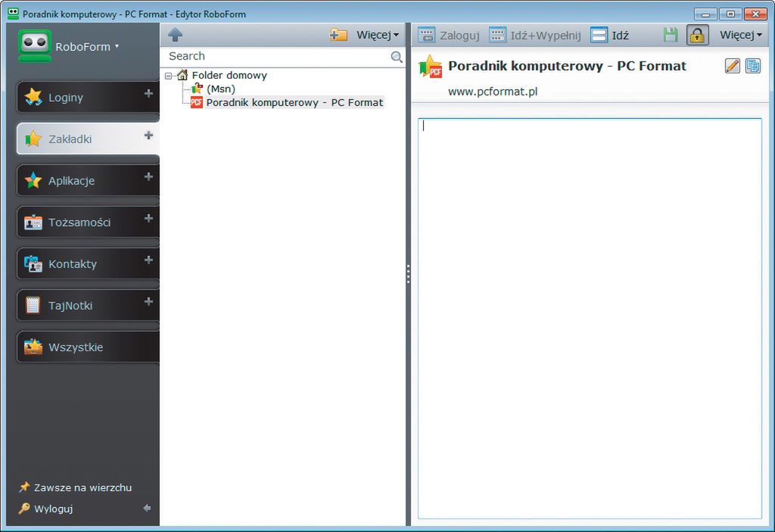Collapse the sidebar with left arrow
Image resolution: width=775 pixels, height=532 pixels.
coord(147,508)
